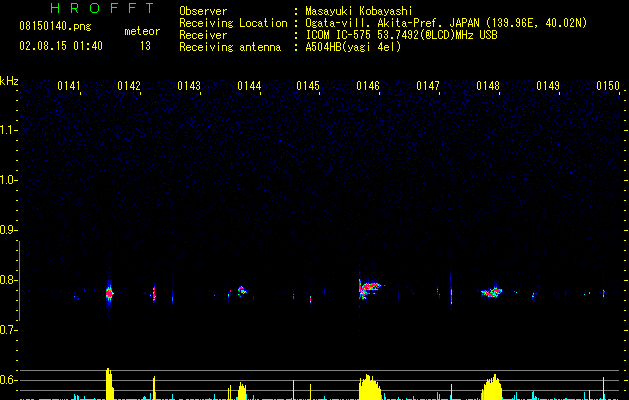This screenshot has width=629, height=400.
Task: Click the date stamp 02.08.15 01:40
Action: pyautogui.click(x=61, y=46)
